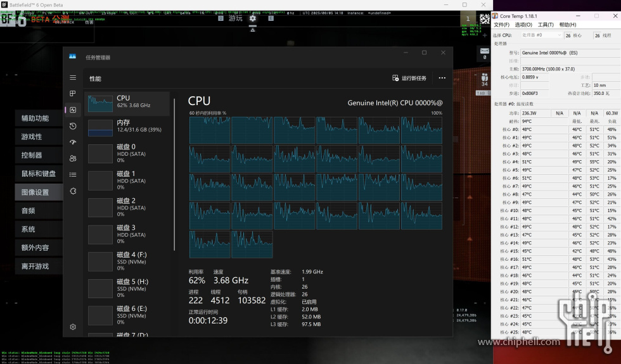Open Details list icon in Task Manager
The width and height of the screenshot is (621, 364).
coord(73,175)
